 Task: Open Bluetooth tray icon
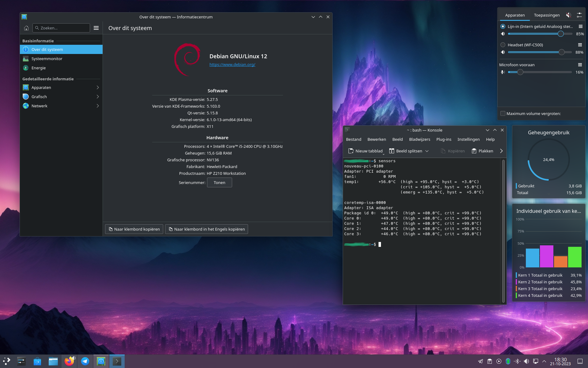pos(508,361)
